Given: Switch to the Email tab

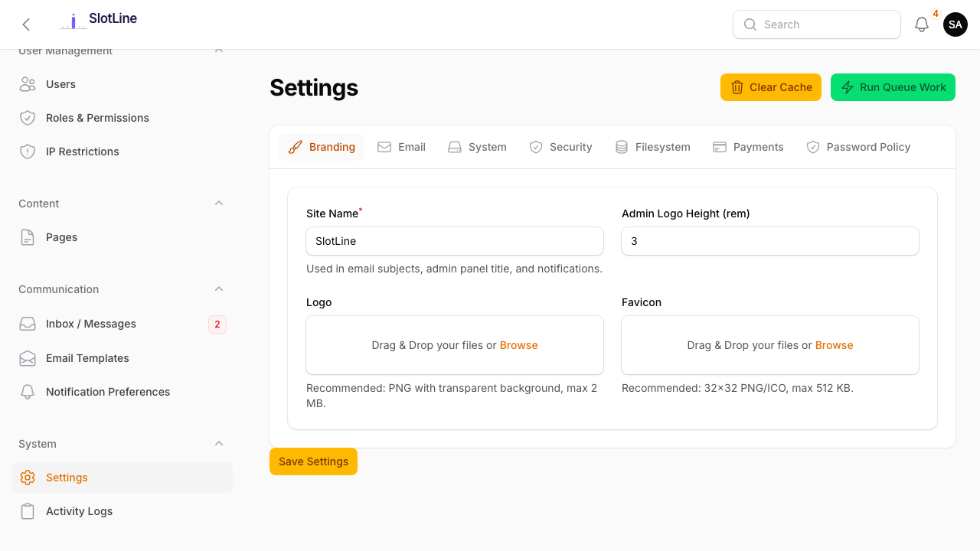Looking at the screenshot, I should click(x=401, y=147).
